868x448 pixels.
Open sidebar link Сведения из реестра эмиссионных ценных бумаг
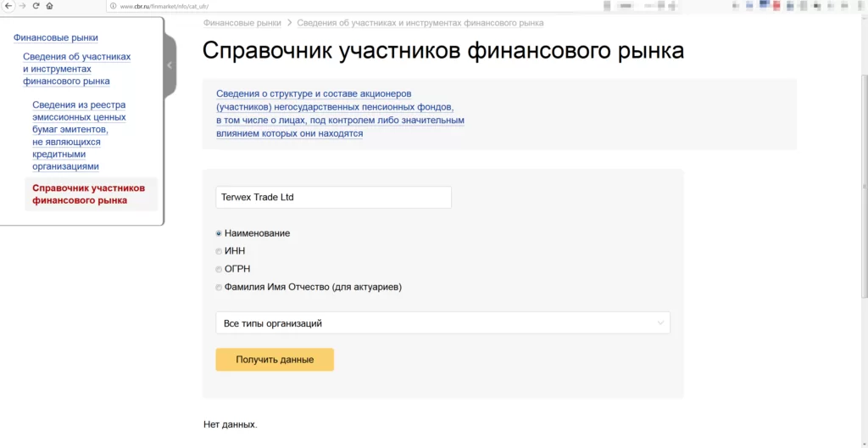pyautogui.click(x=79, y=136)
